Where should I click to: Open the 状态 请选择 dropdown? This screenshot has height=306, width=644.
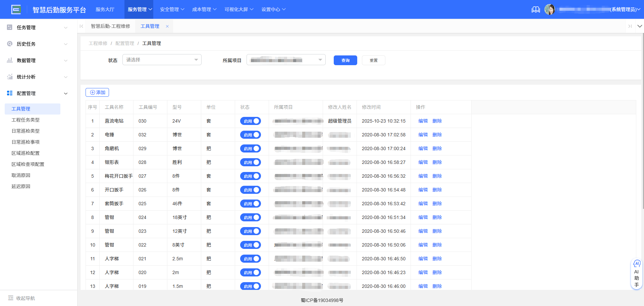point(162,59)
